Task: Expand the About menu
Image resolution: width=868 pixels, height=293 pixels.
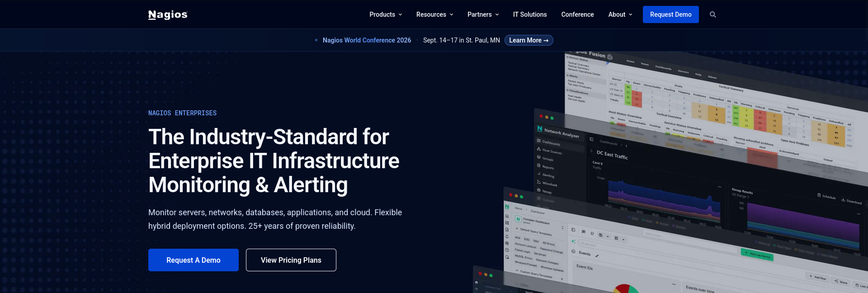Action: (x=620, y=14)
